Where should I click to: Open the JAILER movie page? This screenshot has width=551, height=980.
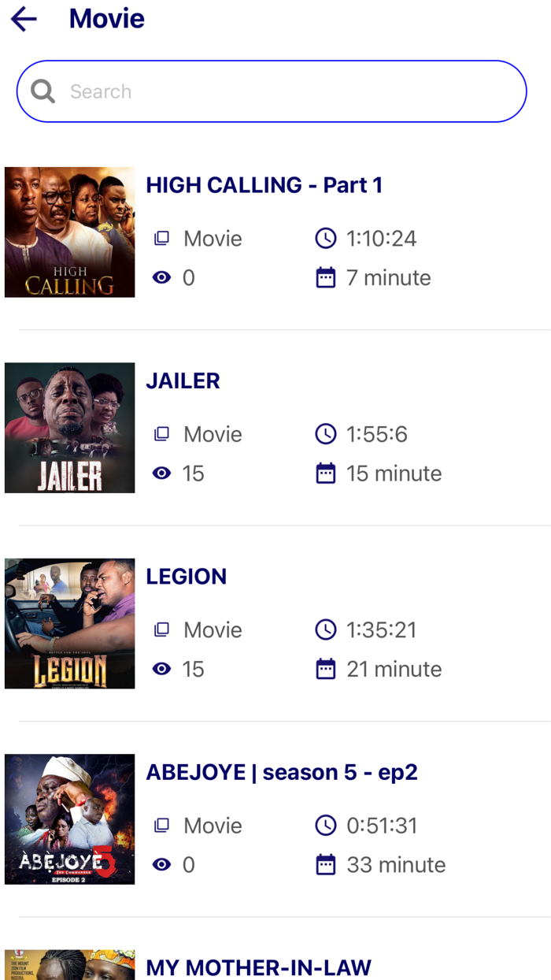[x=183, y=380]
